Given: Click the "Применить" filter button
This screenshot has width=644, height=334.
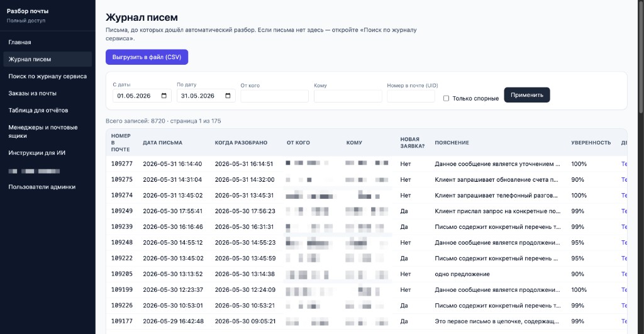Looking at the screenshot, I should (527, 95).
